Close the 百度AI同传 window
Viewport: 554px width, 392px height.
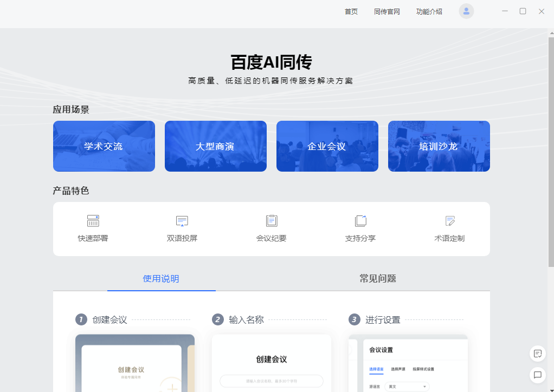point(542,11)
